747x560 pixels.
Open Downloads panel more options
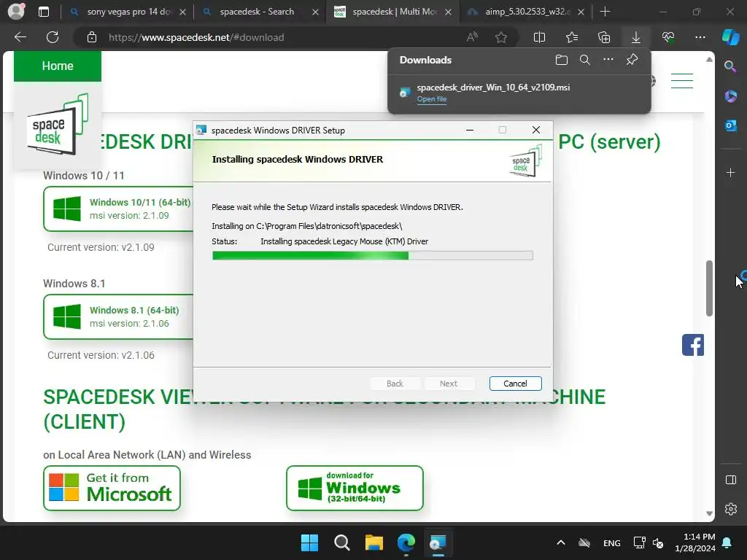coord(608,60)
